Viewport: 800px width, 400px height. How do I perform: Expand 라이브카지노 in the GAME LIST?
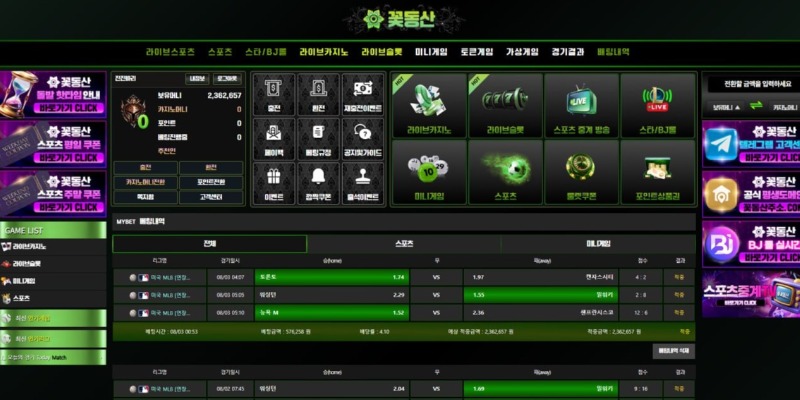pos(54,246)
